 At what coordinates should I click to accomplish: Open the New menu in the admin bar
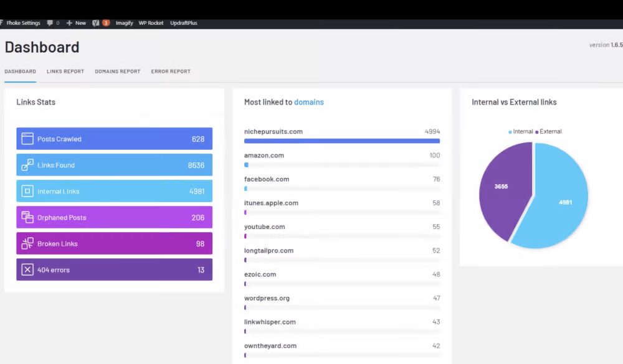(80, 23)
